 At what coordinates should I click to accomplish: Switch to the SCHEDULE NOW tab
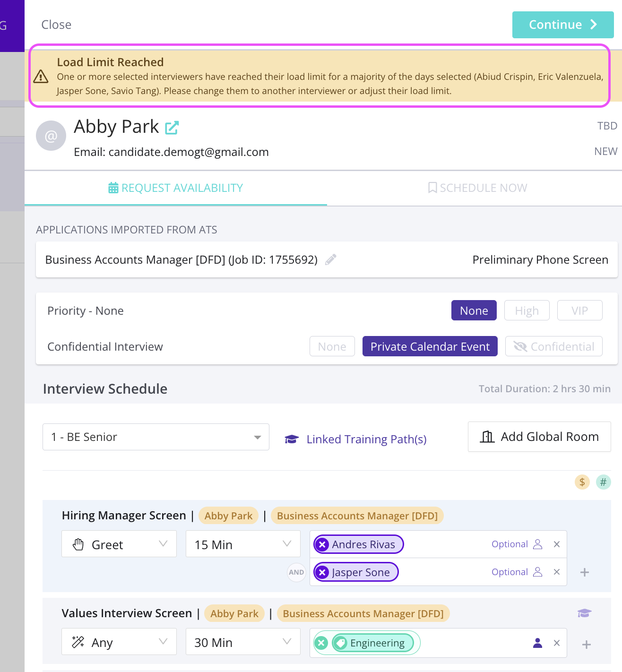click(477, 188)
